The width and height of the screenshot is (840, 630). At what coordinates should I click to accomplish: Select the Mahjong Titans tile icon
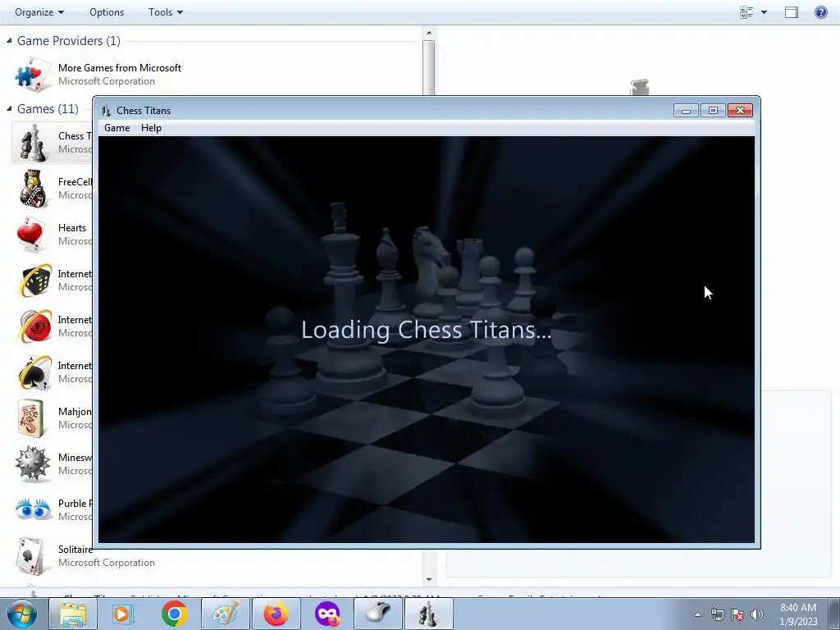[30, 418]
